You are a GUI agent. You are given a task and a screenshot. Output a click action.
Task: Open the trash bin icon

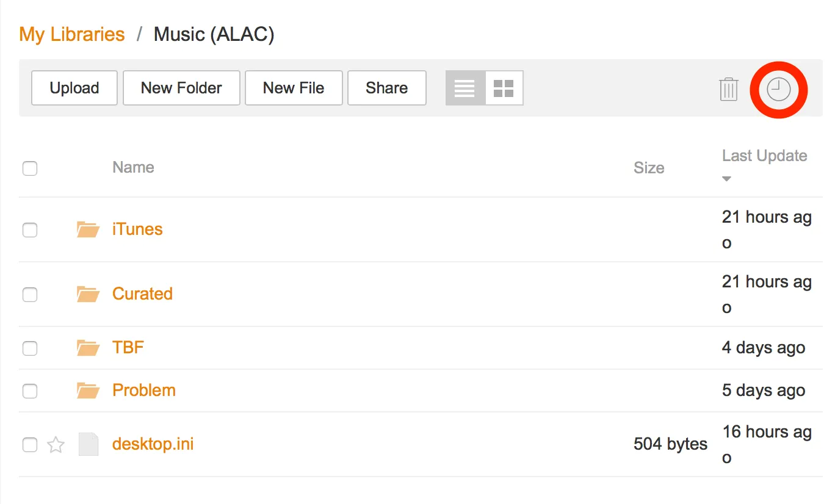(x=729, y=89)
